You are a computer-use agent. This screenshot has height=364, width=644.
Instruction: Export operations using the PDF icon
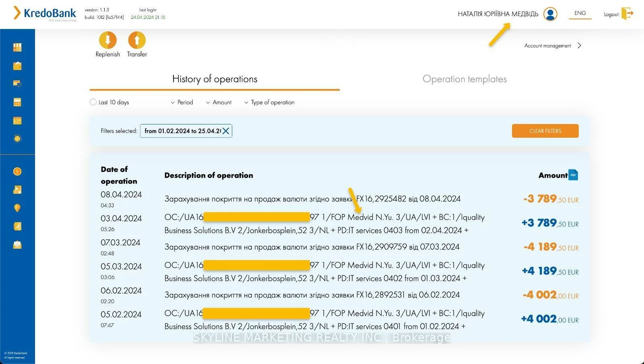[573, 175]
